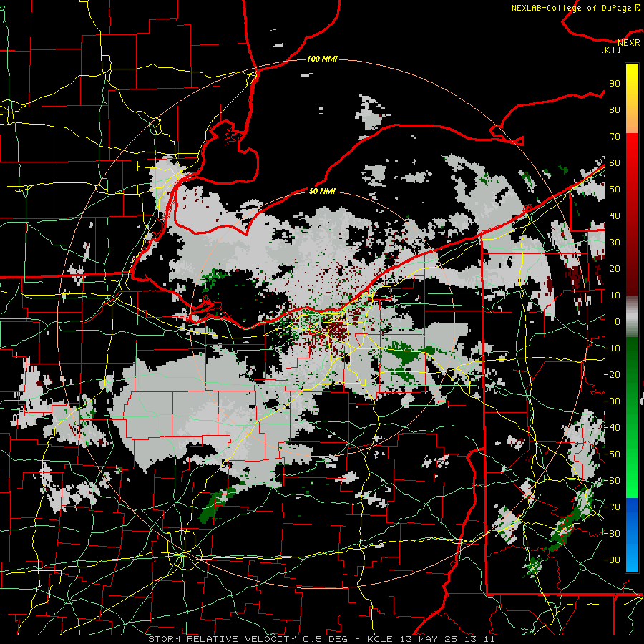
Task: Click the -40 knot label on the scale
Action: pyautogui.click(x=612, y=428)
